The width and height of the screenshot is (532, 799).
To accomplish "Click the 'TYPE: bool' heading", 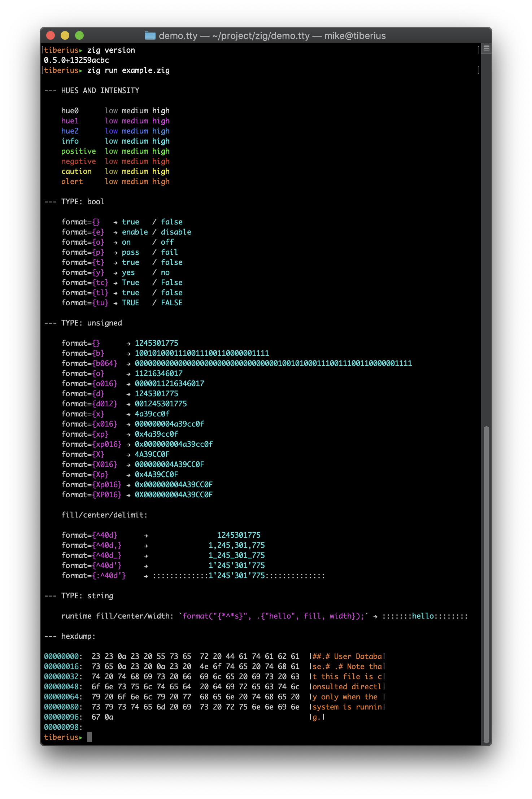I will [x=83, y=202].
